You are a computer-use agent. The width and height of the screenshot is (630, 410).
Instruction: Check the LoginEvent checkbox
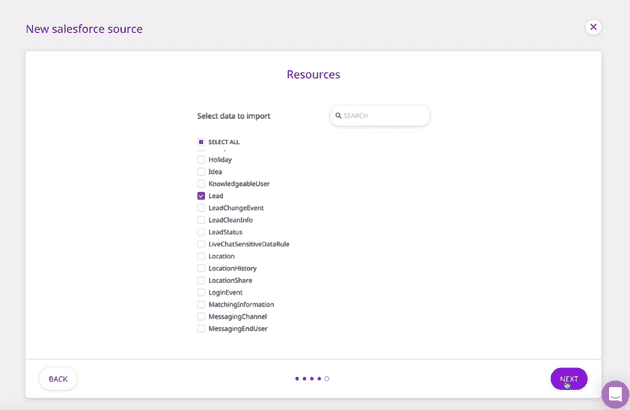201,292
